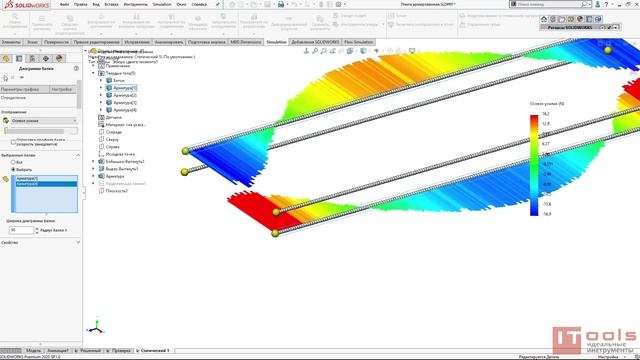
Task: Select Арматура(4) in the selected beams list
Action: coord(47,184)
